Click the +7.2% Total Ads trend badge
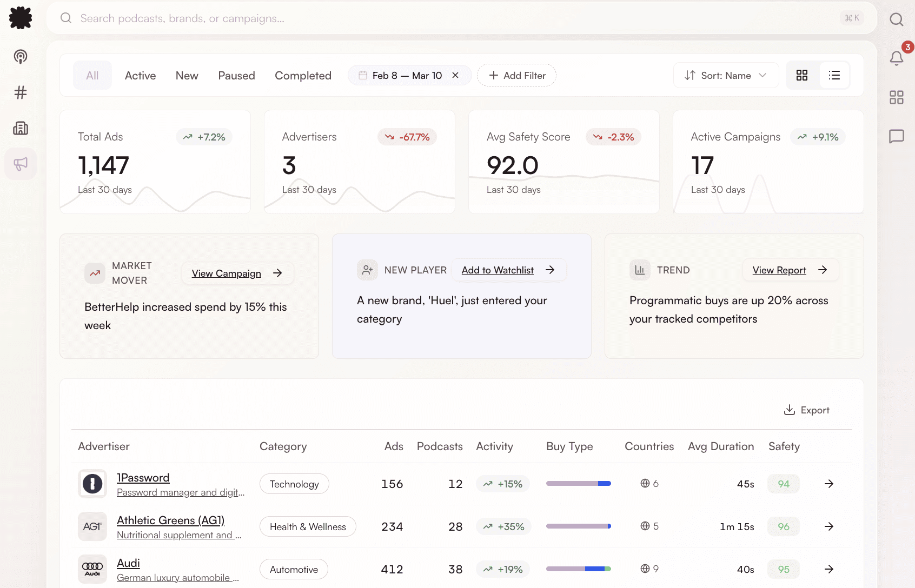This screenshot has width=915, height=588. 204,137
